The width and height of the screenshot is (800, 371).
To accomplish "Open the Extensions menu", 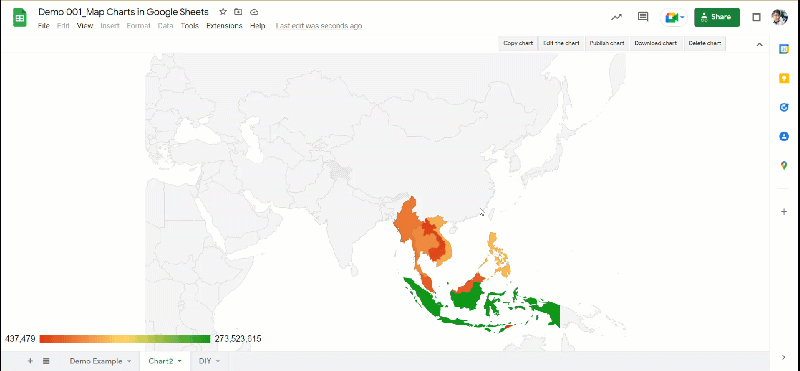I will coord(224,26).
